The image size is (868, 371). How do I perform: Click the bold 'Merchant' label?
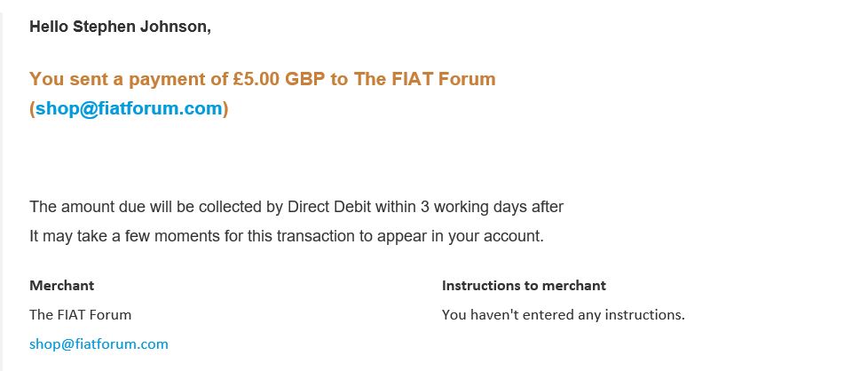click(61, 286)
